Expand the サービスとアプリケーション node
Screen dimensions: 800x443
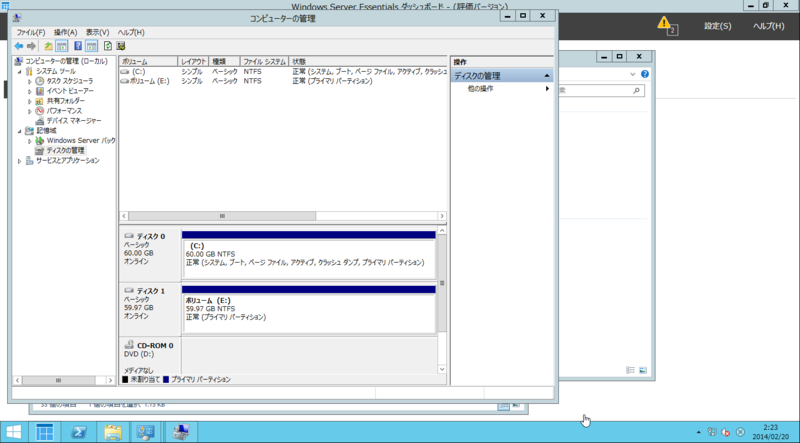tap(20, 161)
